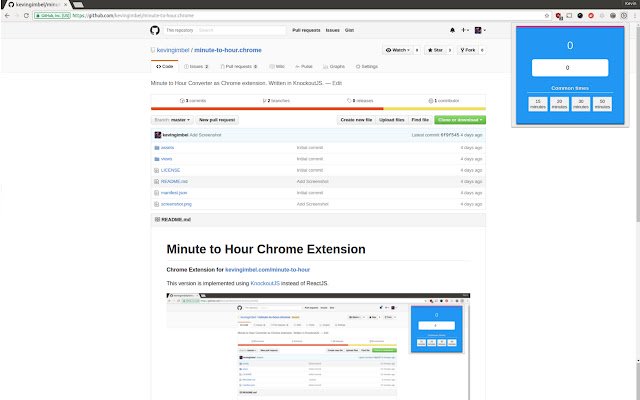Click kevingimbel's commit avatar
Viewport: 640px width, 400px height.
point(158,135)
